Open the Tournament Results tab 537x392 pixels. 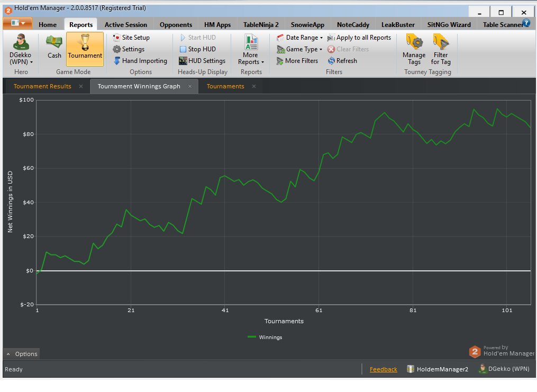(x=42, y=86)
